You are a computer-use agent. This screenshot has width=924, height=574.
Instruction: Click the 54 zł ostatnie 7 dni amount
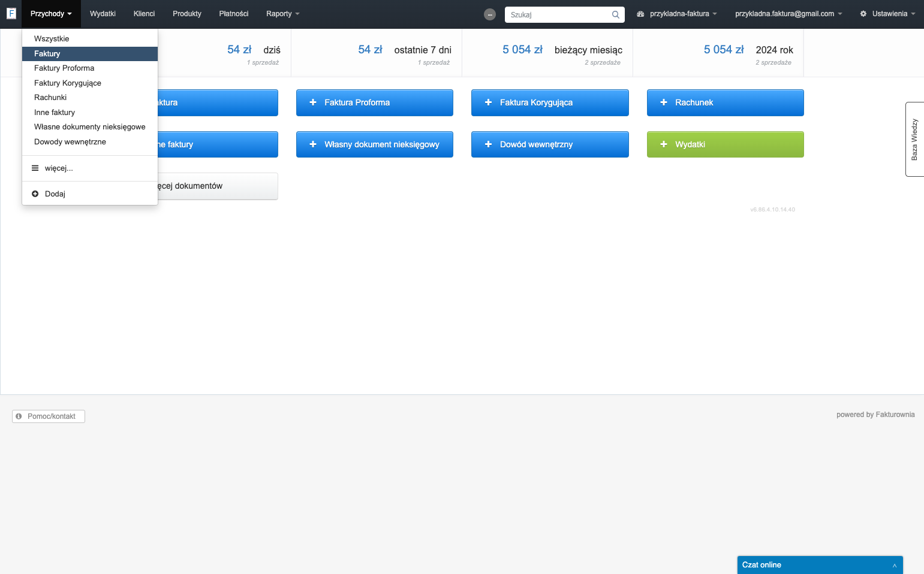pyautogui.click(x=370, y=50)
